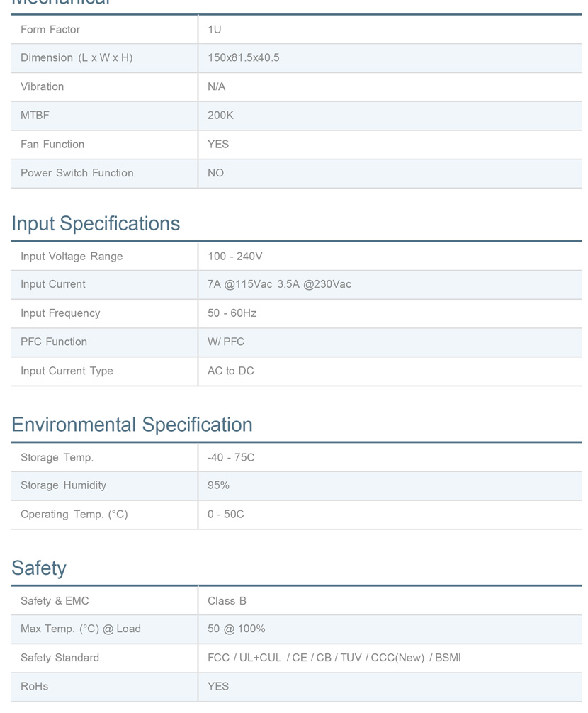Screen dimensions: 588x713
Task: Click the 'Operating Temp. (°C)' label
Action: tap(74, 515)
